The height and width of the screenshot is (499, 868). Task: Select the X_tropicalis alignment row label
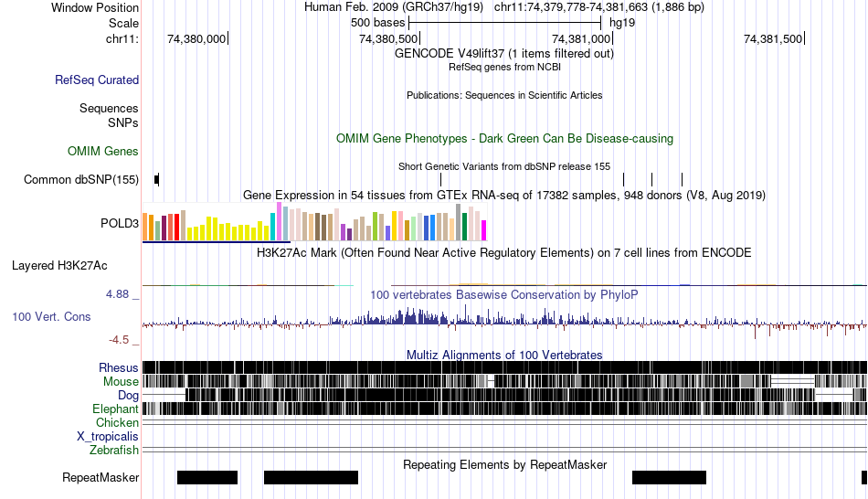click(108, 437)
